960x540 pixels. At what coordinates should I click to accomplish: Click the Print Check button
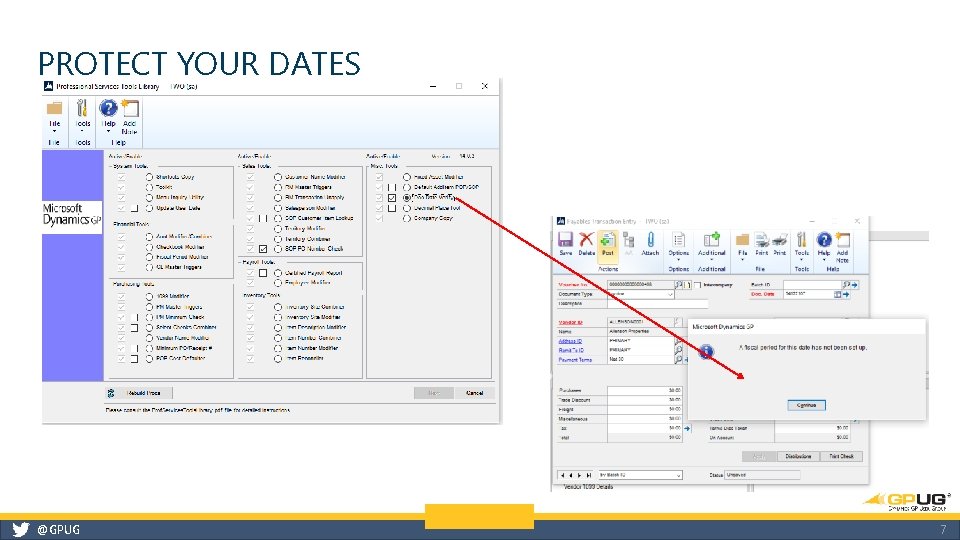coord(841,456)
